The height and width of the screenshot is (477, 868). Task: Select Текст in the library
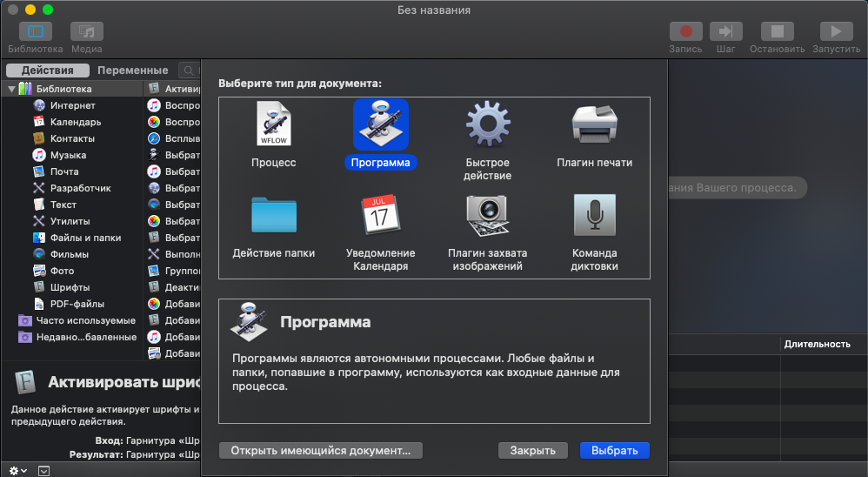pyautogui.click(x=63, y=205)
